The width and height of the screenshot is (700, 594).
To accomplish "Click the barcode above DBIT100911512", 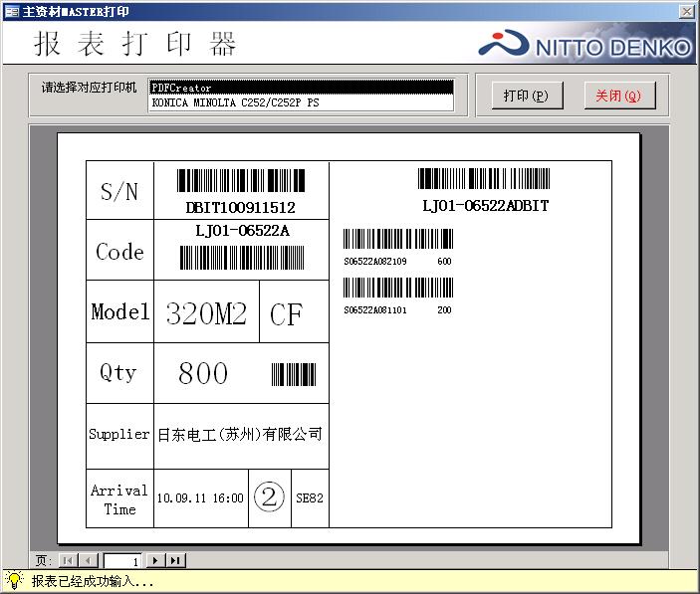I will click(241, 180).
